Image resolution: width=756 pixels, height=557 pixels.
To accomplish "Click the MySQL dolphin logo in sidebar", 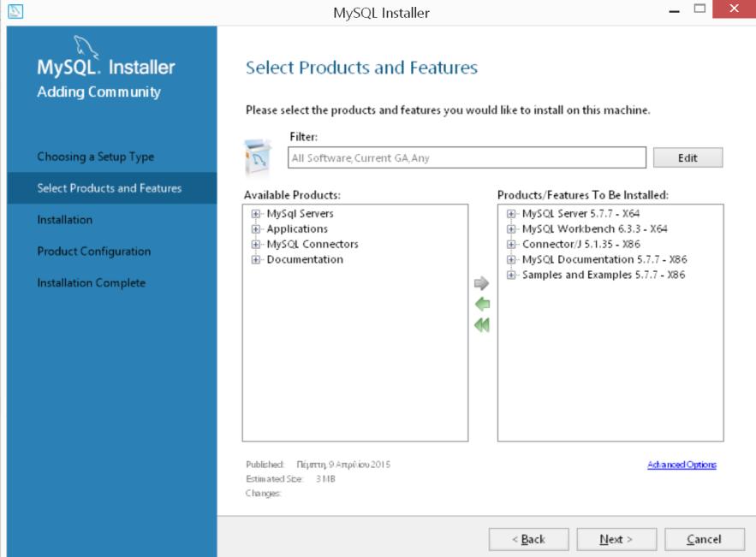I will (86, 47).
